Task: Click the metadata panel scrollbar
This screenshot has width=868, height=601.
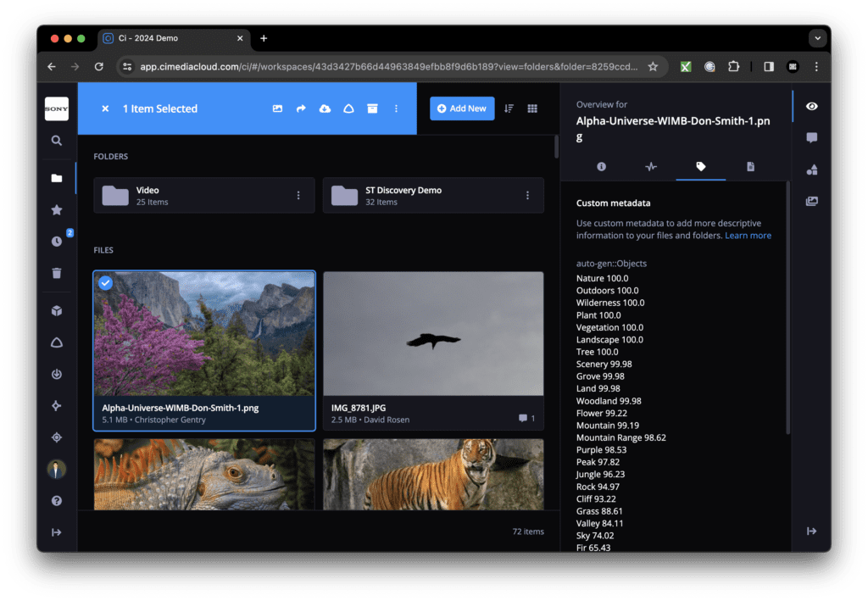Action: [x=788, y=305]
